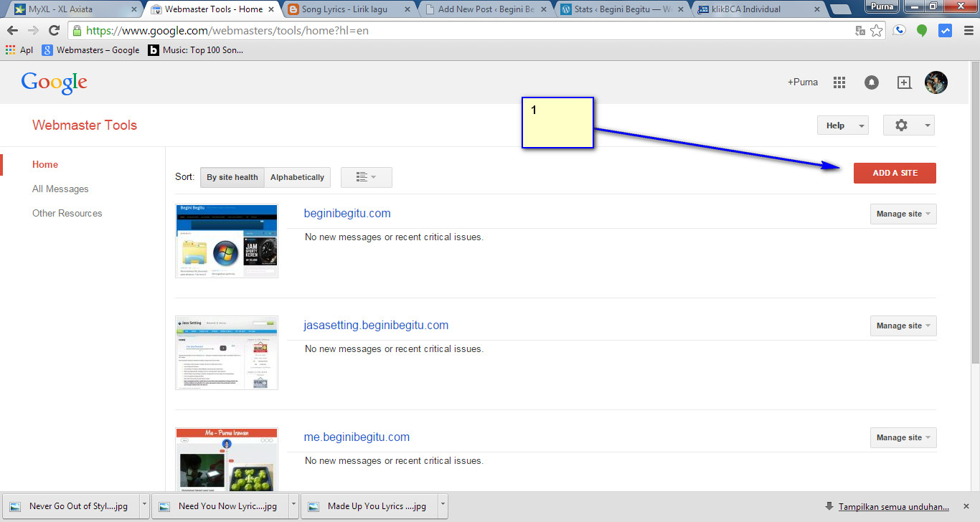Open downloaded Need You Now Lyric jpg
The width and height of the screenshot is (980, 522).
coord(220,506)
